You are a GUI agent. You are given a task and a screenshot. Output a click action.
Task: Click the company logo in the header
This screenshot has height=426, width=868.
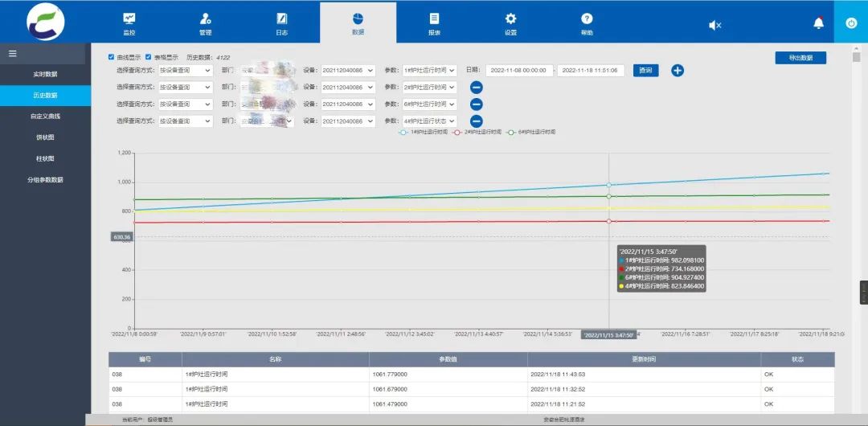coord(45,23)
